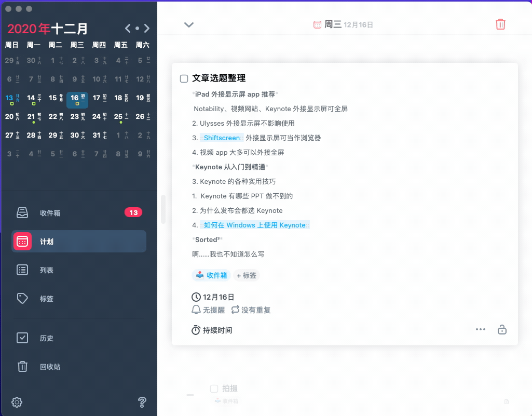Click the list icon beside 列表
The height and width of the screenshot is (416, 532).
pos(22,270)
